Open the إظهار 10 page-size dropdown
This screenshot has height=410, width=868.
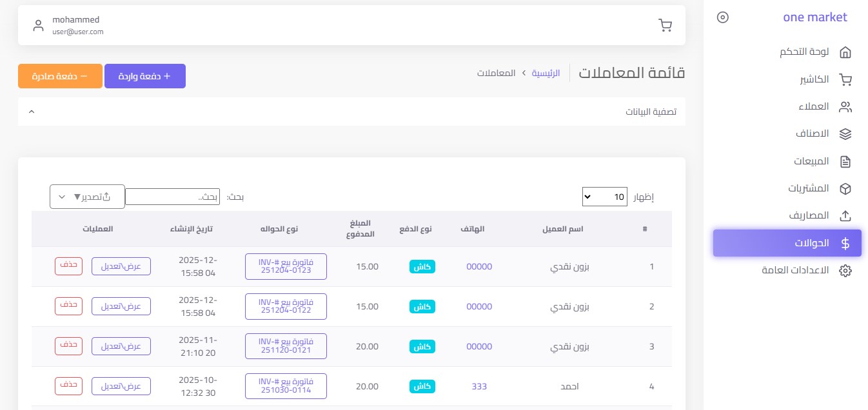coord(604,197)
